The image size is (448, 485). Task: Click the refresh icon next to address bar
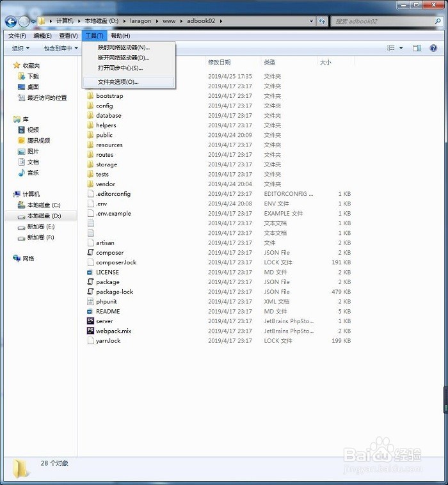tap(322, 21)
